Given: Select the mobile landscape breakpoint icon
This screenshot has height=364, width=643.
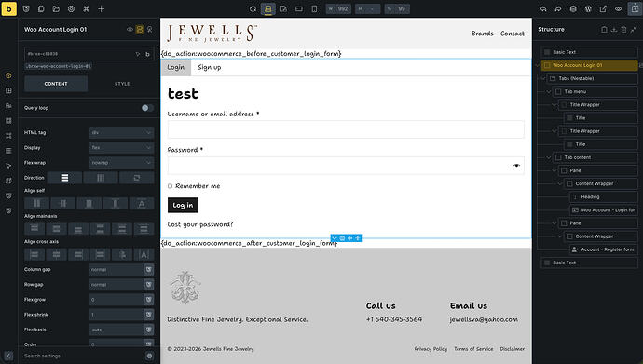Looking at the screenshot, I should [299, 8].
